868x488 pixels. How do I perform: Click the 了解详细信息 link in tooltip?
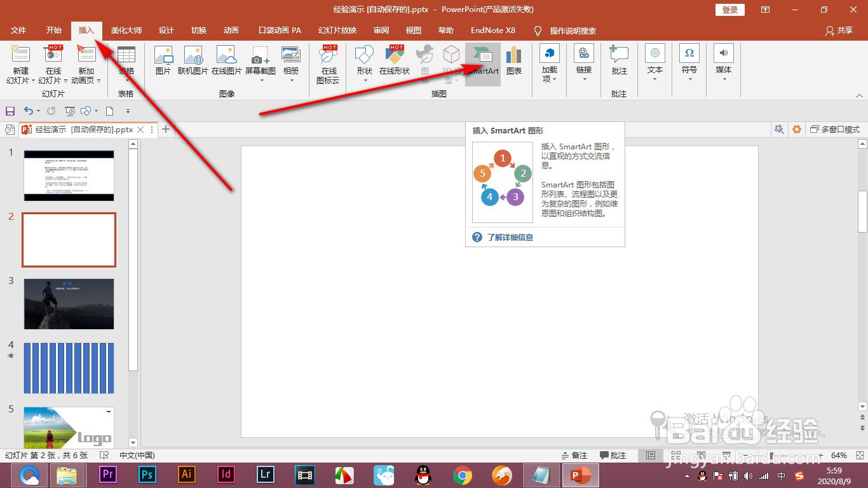[x=510, y=237]
